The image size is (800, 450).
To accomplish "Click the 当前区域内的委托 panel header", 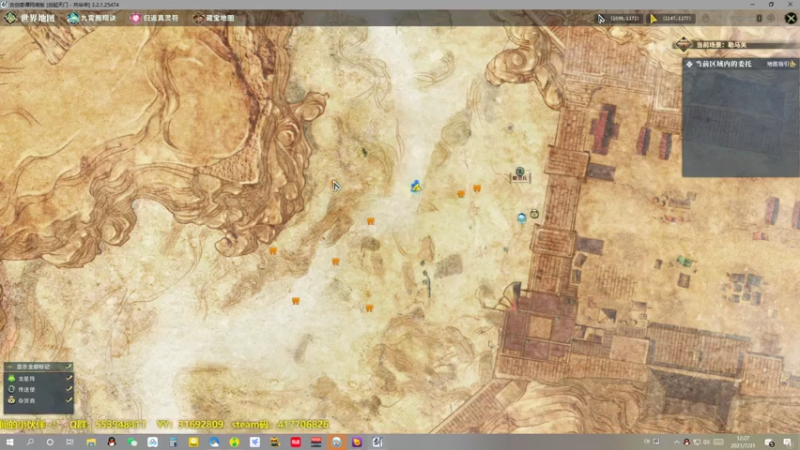I will point(723,64).
